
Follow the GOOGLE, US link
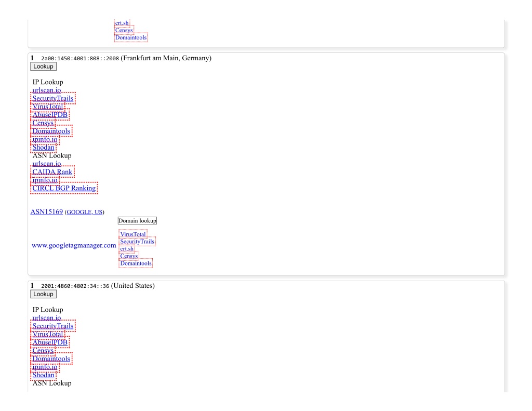pos(85,212)
